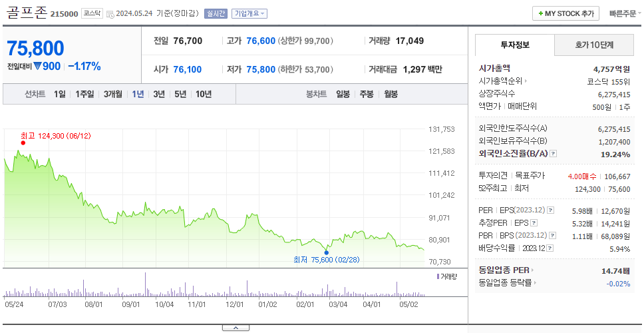Click the clock icon before 2024.05.24 date
The image size is (644, 333).
(x=110, y=14)
